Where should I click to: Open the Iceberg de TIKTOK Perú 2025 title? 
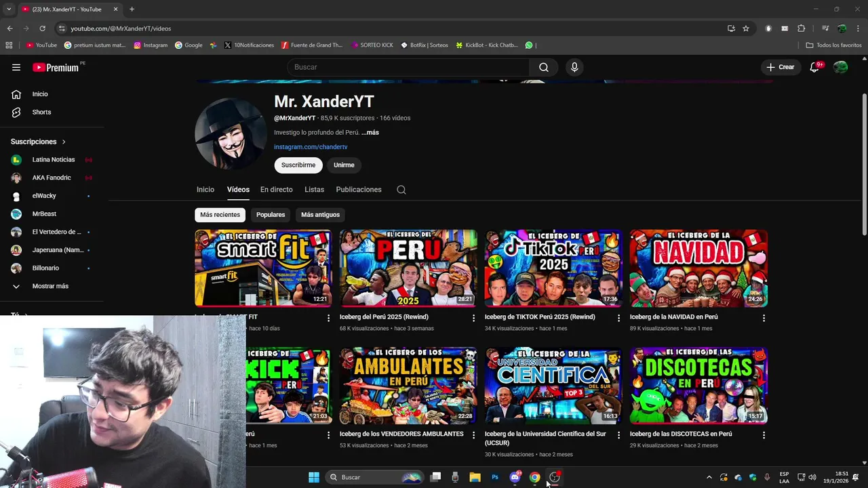pos(540,317)
